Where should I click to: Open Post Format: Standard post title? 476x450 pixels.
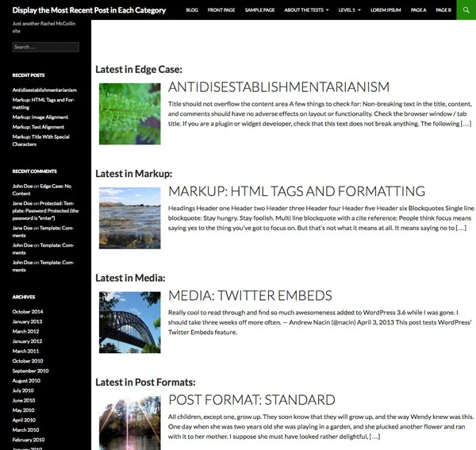pyautogui.click(x=251, y=399)
